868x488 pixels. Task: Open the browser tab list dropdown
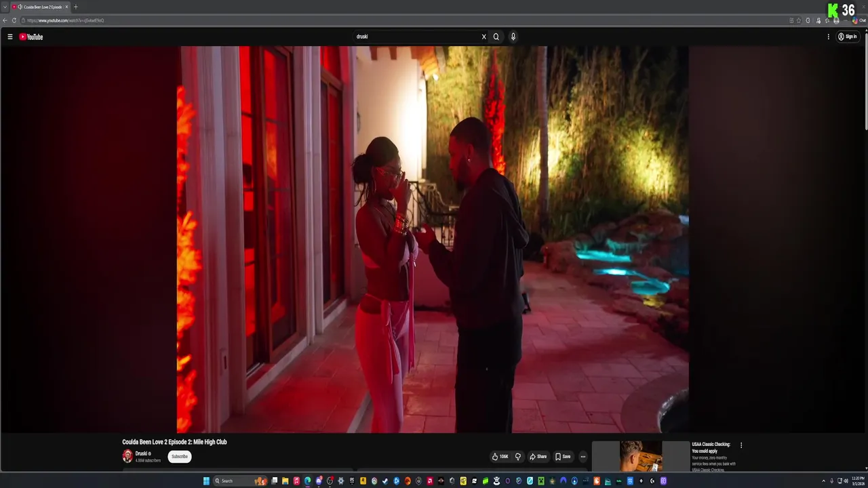(x=5, y=7)
